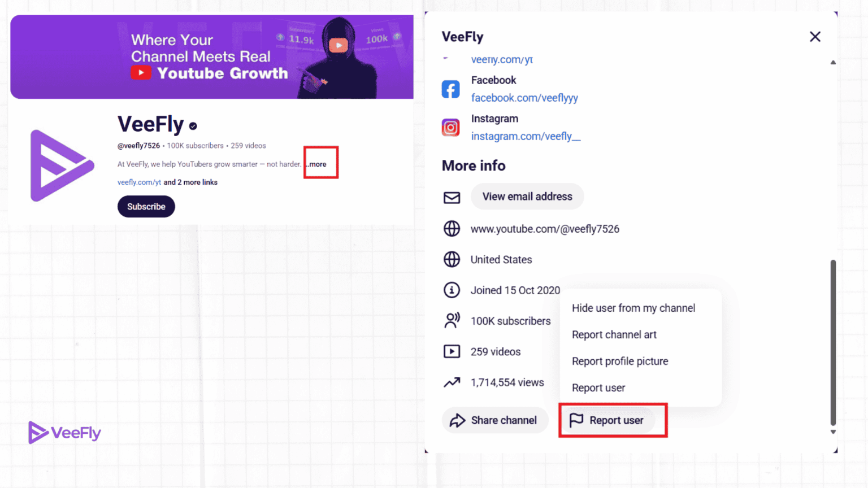The width and height of the screenshot is (868, 488).
Task: Subscribe to the VeeFly channel
Action: 146,206
